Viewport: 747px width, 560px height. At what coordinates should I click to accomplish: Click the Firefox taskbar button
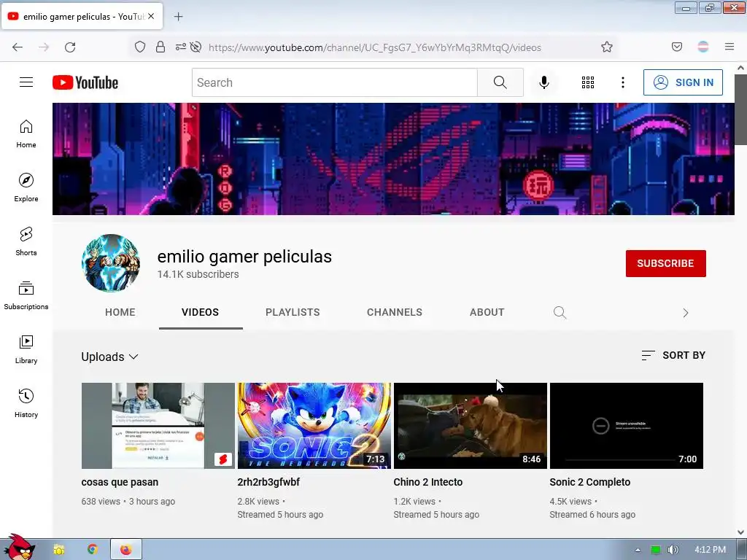click(x=125, y=550)
